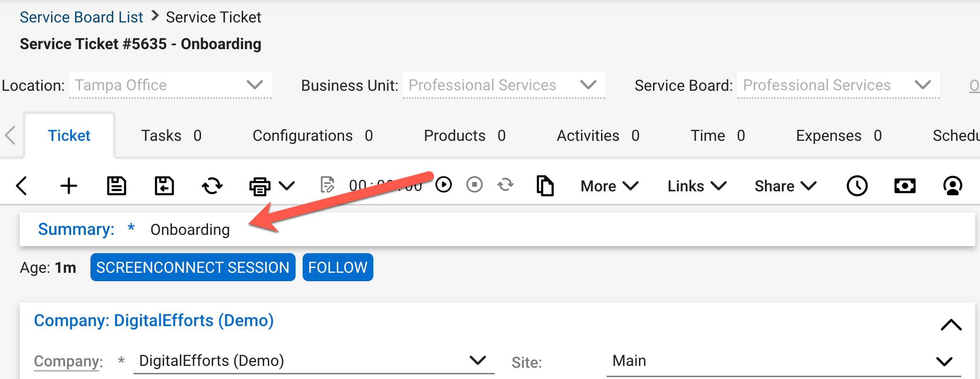Open the Share dropdown menu
980x379 pixels.
point(786,186)
